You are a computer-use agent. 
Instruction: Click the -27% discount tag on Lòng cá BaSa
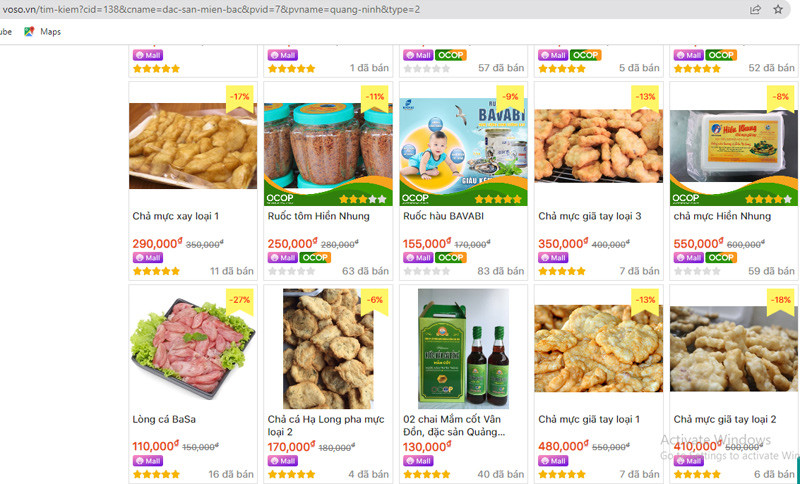240,300
